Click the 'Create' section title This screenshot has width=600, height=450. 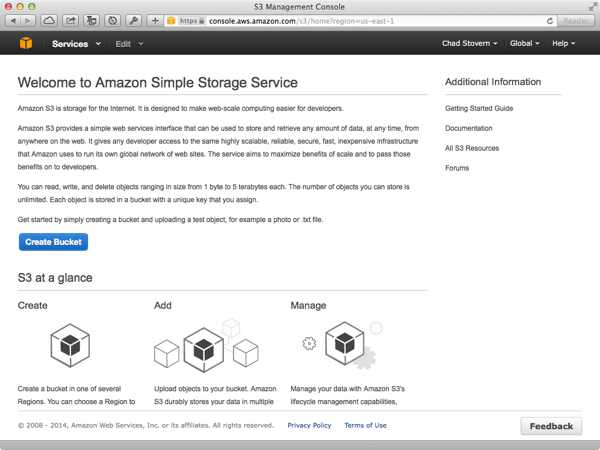click(33, 305)
